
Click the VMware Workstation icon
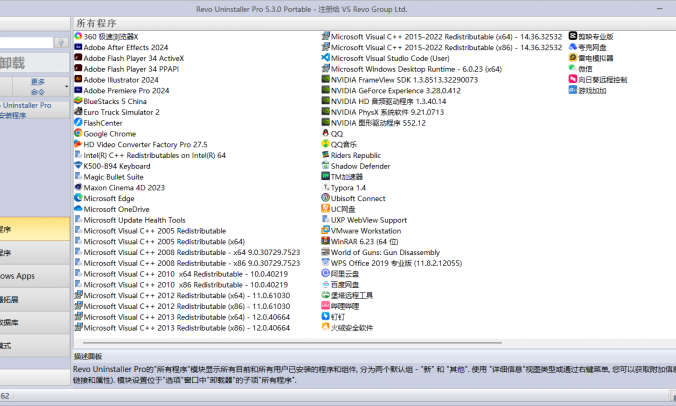tap(325, 230)
